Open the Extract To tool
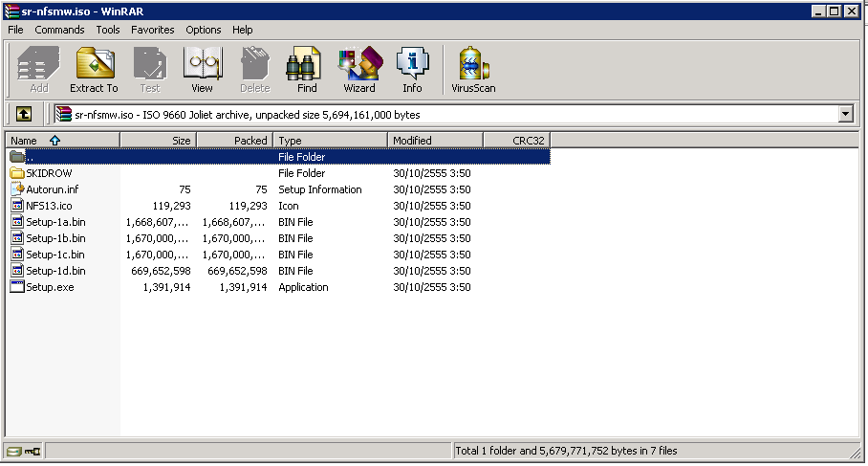868x466 pixels. coord(94,69)
